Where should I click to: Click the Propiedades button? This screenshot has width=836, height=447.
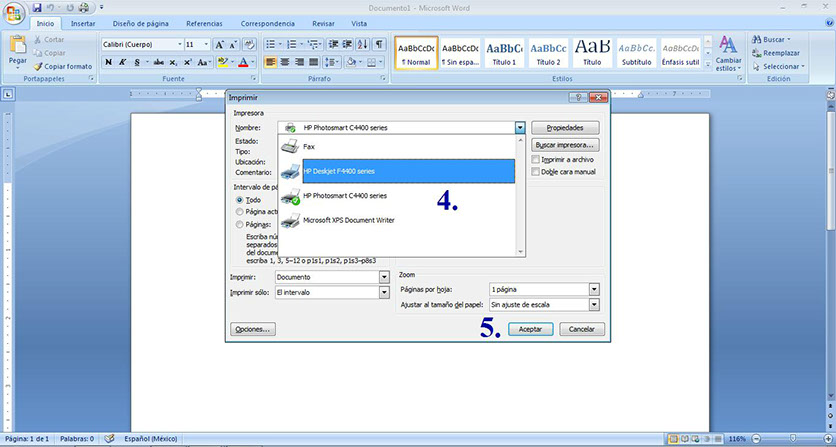coord(565,128)
